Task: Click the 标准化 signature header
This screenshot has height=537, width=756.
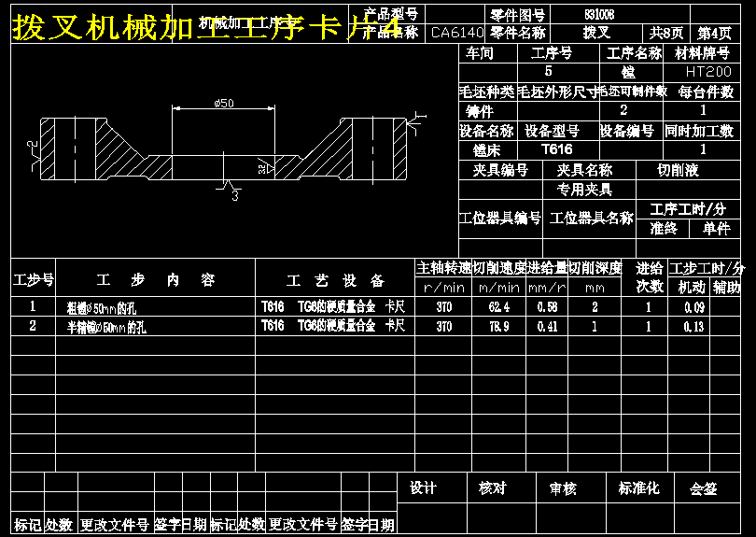Action: 638,488
